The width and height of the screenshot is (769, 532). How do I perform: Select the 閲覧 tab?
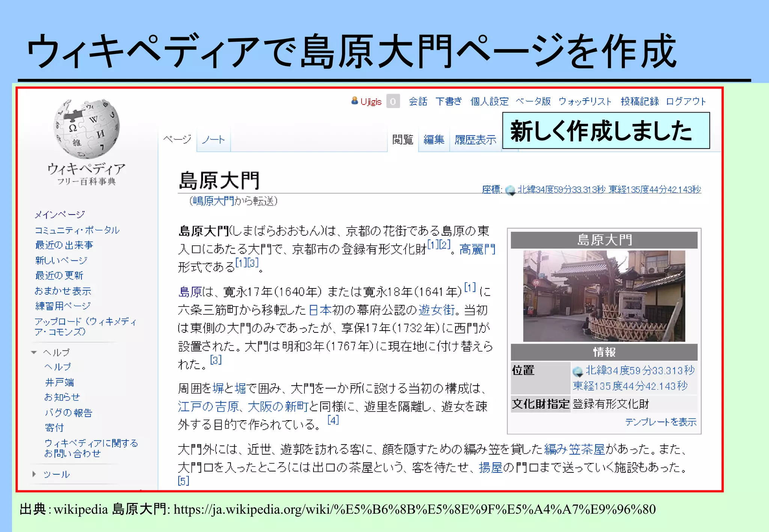(403, 140)
